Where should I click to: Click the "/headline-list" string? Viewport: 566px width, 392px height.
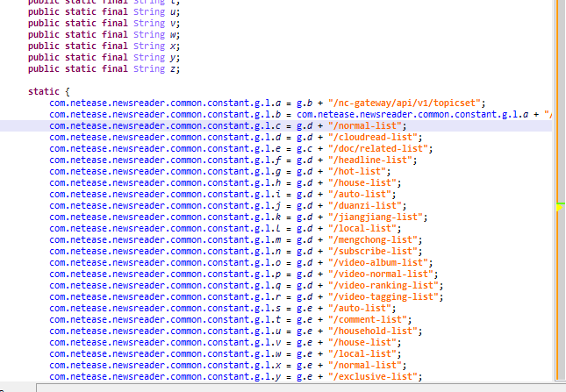point(370,160)
